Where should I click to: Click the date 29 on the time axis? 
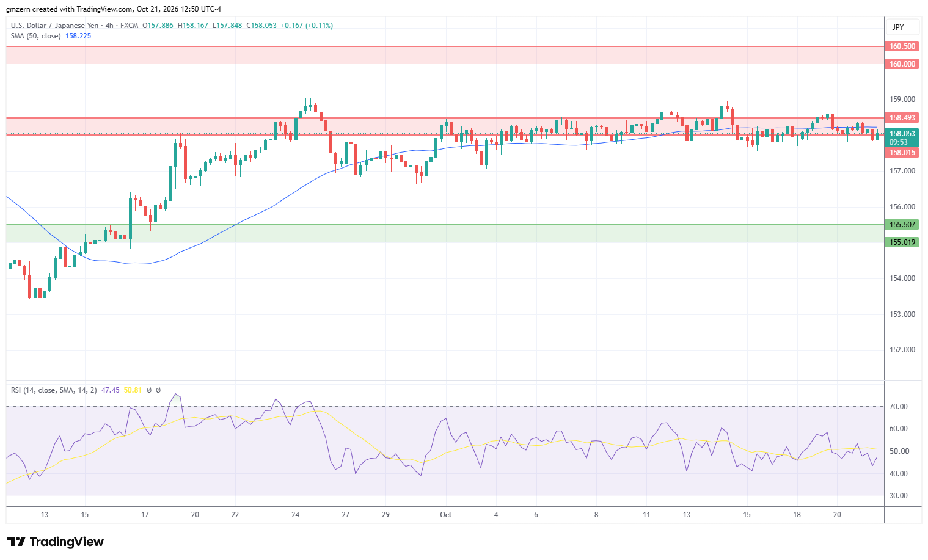(x=385, y=515)
